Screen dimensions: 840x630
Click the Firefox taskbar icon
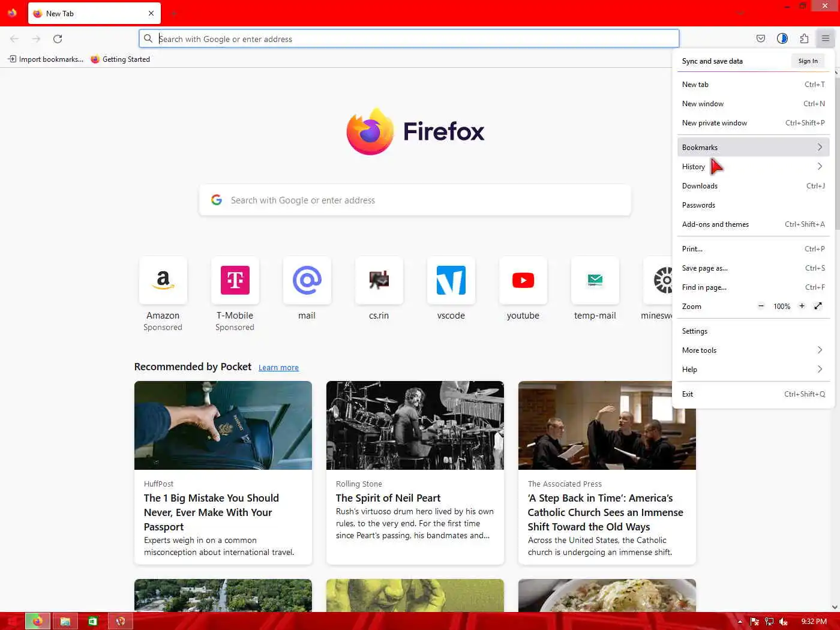[38, 621]
